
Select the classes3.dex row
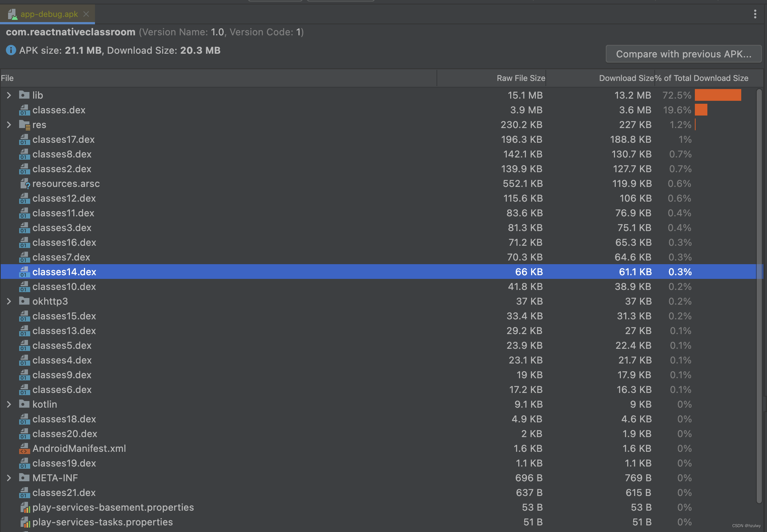(381, 228)
